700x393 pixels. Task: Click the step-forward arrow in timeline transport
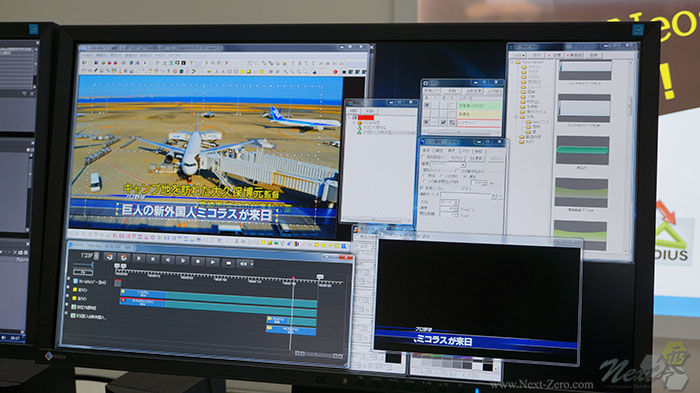183,260
